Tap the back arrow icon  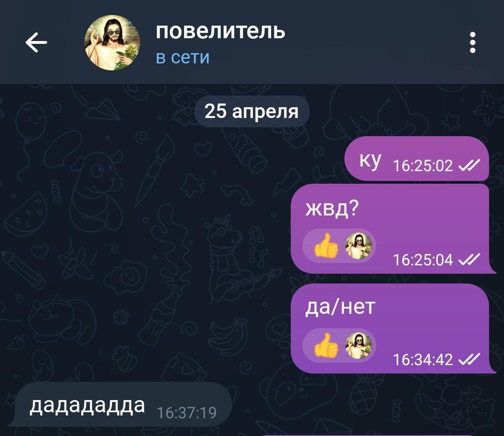point(36,42)
